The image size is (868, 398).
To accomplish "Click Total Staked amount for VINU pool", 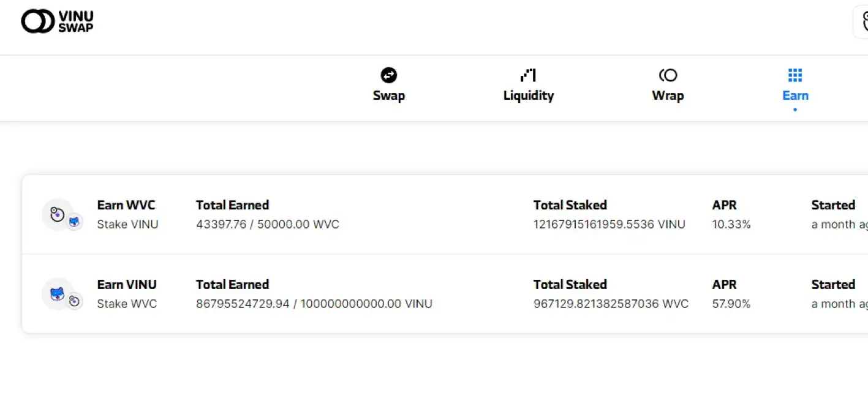I will pyautogui.click(x=610, y=304).
